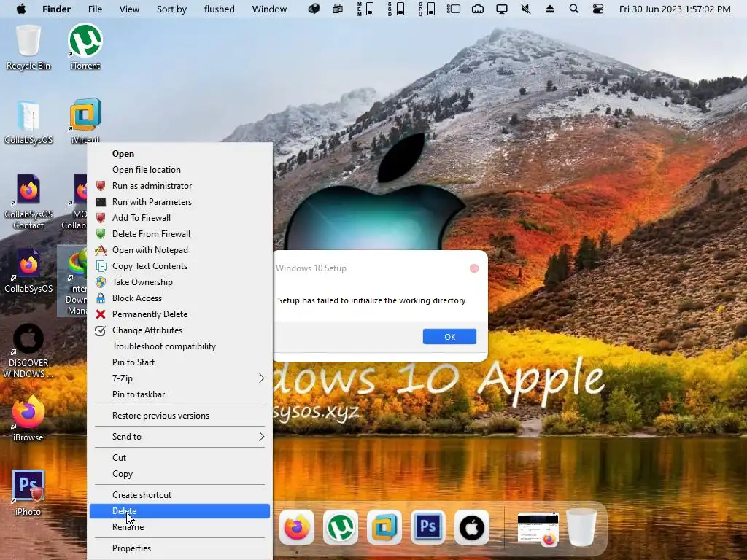Open the iTorrent desktop shortcut
747x560 pixels.
85,47
